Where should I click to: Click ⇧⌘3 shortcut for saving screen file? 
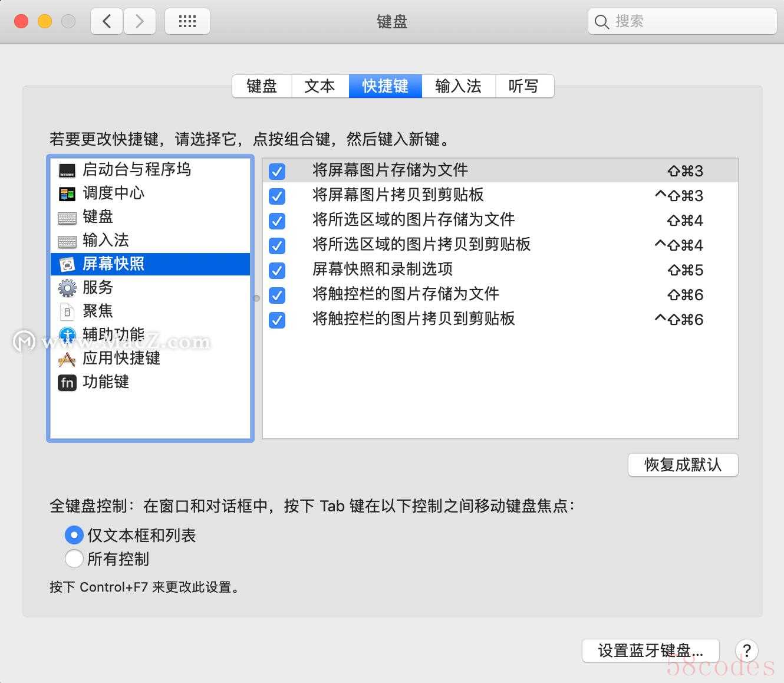click(686, 171)
